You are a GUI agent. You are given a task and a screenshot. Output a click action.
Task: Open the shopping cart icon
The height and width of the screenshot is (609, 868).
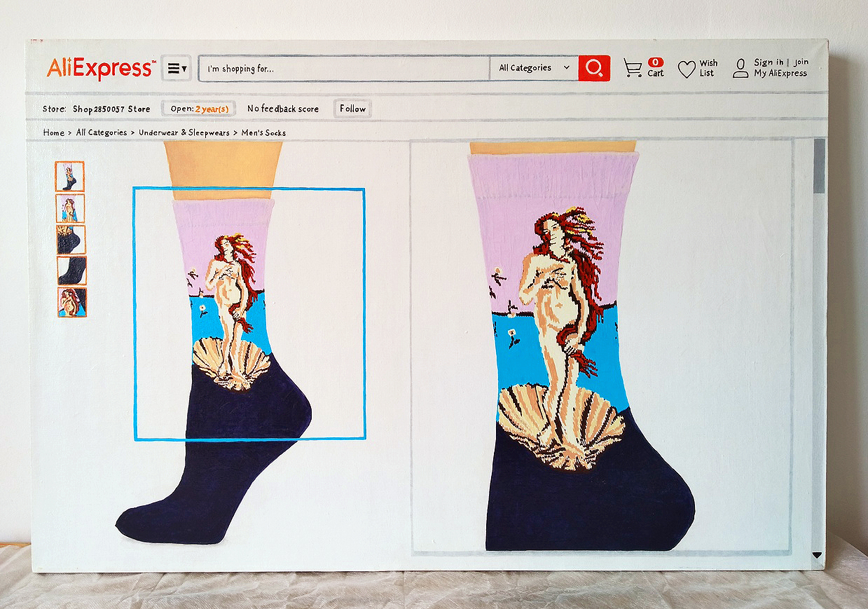(x=633, y=68)
